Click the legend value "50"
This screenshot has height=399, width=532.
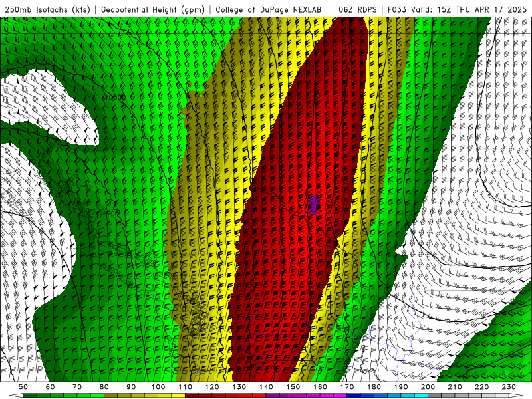pos(23,387)
